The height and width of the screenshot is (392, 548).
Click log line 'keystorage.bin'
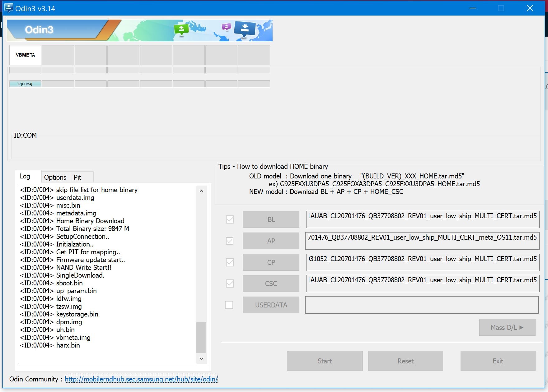[x=59, y=314]
